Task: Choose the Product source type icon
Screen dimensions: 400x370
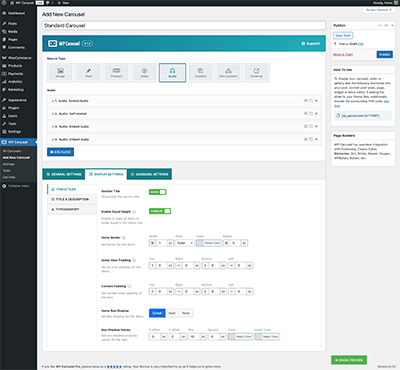Action: pyautogui.click(x=116, y=73)
